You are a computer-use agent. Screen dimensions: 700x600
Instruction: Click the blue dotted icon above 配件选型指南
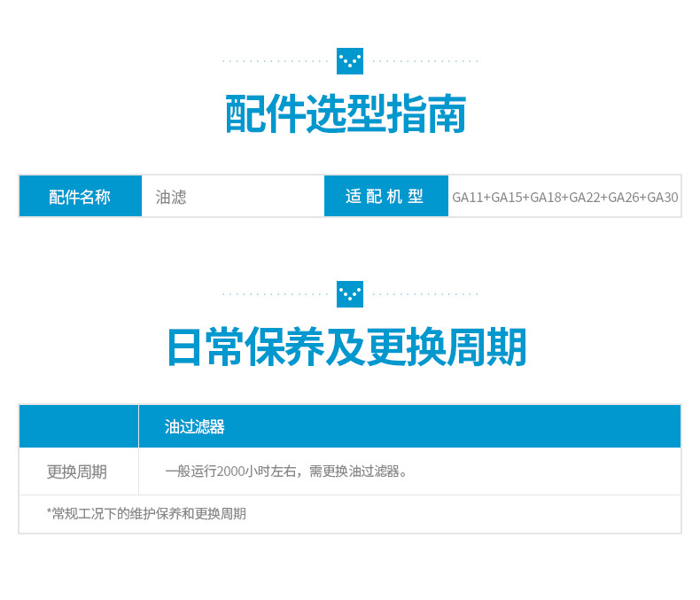350,61
